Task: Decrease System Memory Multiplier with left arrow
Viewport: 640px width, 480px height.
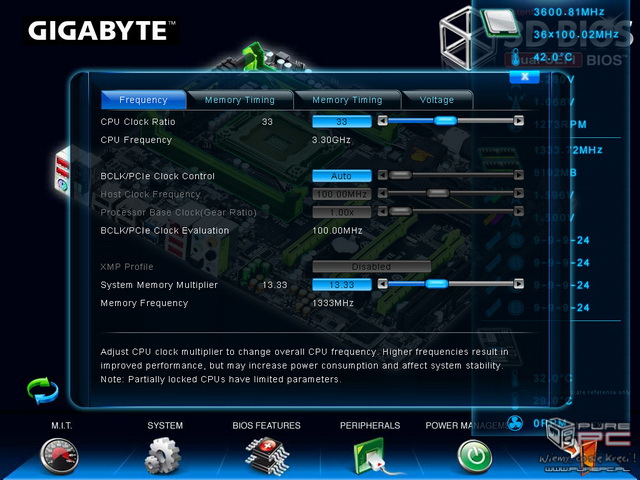Action: pyautogui.click(x=382, y=284)
